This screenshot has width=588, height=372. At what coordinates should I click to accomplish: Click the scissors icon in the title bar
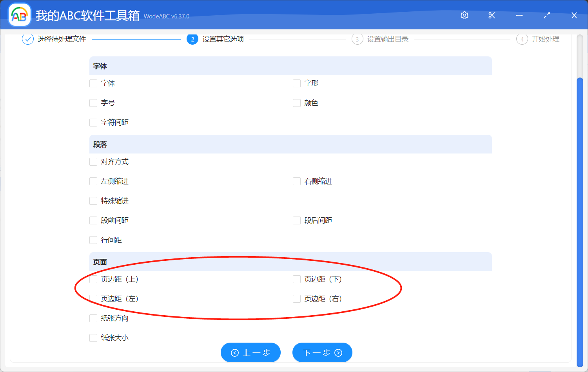point(492,15)
